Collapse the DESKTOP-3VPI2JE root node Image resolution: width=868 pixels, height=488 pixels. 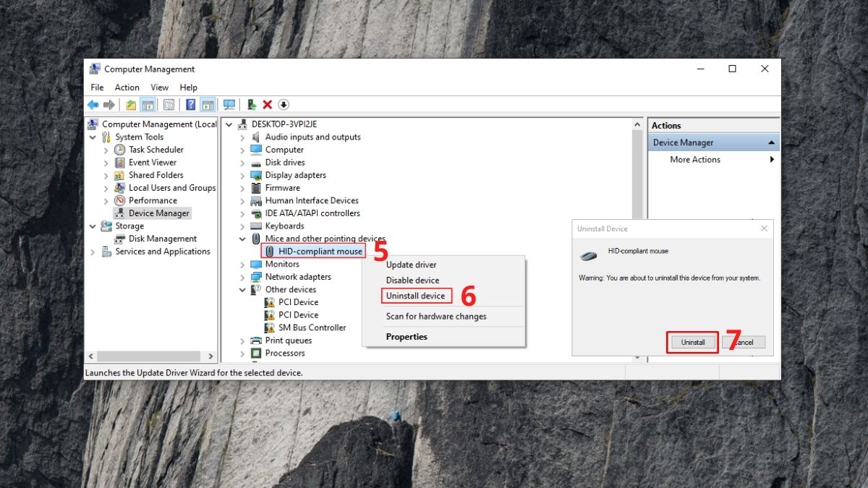coord(229,124)
